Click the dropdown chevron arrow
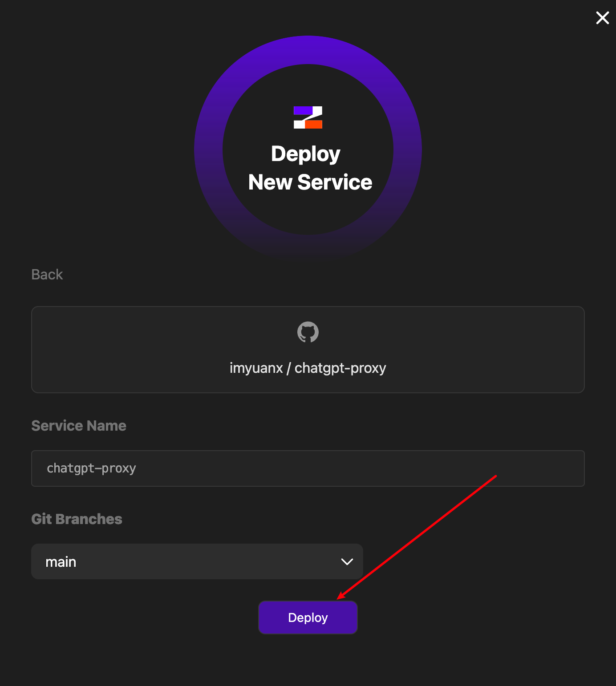The height and width of the screenshot is (686, 616). (347, 562)
